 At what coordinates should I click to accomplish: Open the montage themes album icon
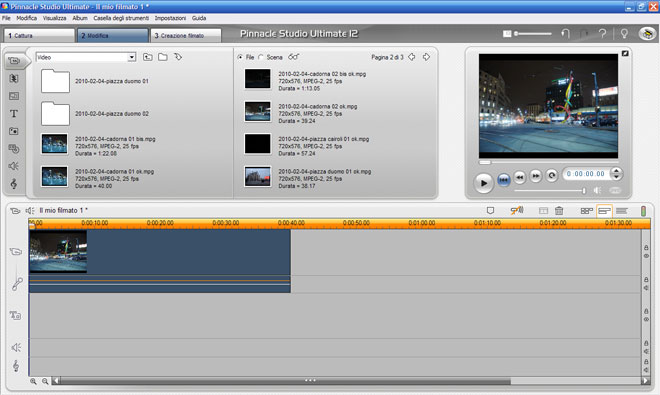[14, 96]
